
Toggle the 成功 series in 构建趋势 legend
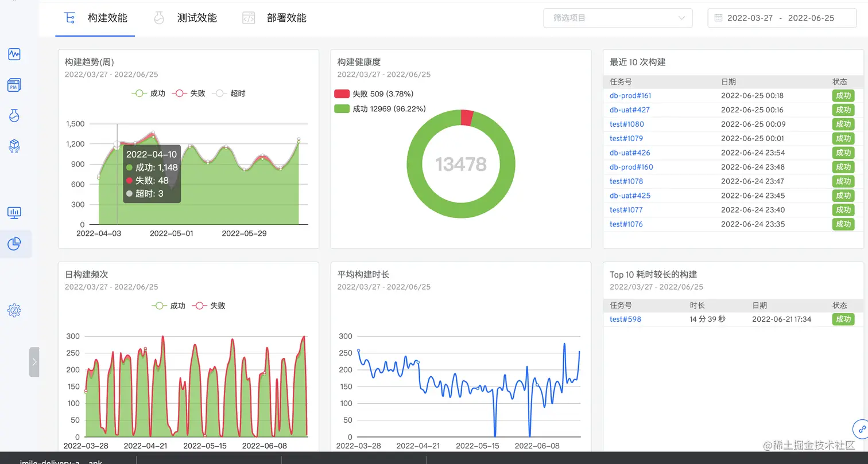(x=148, y=93)
